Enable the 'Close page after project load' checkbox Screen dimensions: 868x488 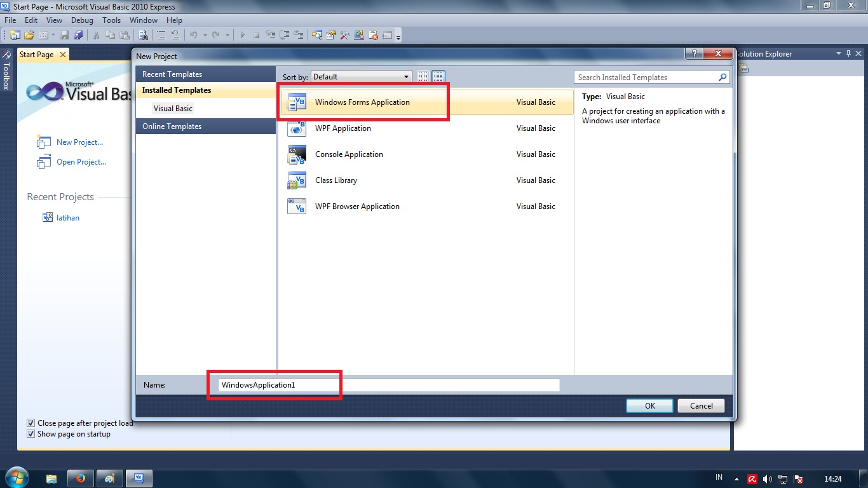coord(31,423)
